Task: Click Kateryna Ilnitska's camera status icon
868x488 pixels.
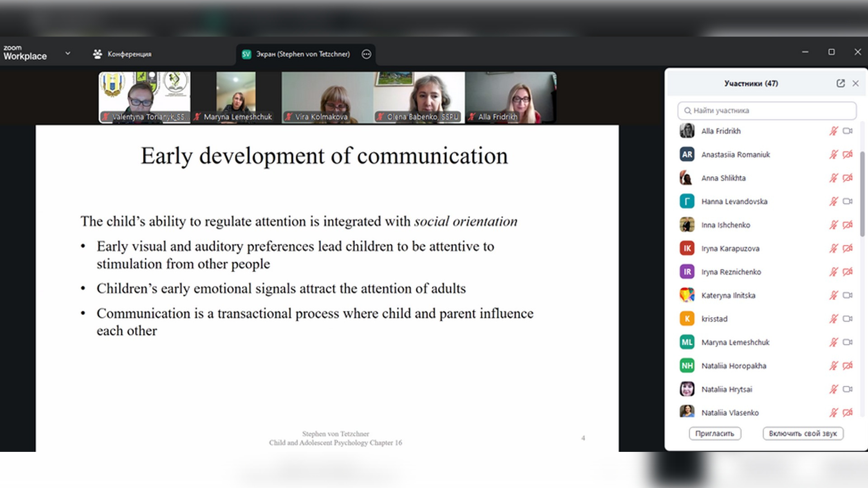Action: tap(848, 296)
